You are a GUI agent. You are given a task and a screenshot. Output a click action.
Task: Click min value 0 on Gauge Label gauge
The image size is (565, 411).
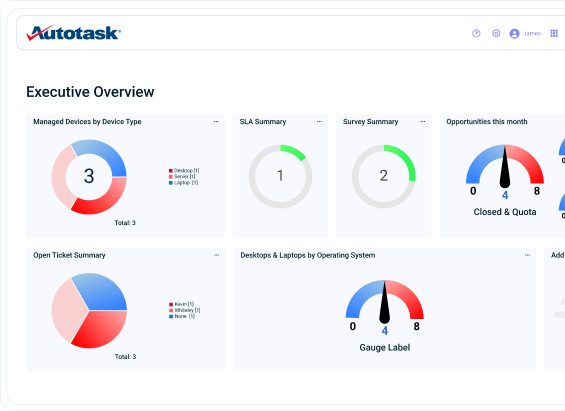pyautogui.click(x=353, y=326)
